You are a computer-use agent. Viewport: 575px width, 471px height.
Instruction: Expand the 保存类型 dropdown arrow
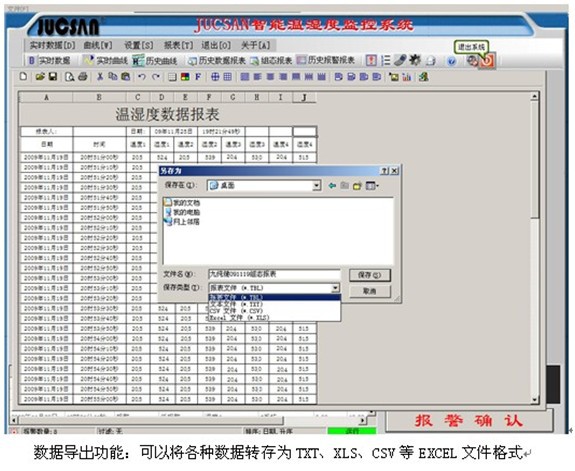pos(335,288)
